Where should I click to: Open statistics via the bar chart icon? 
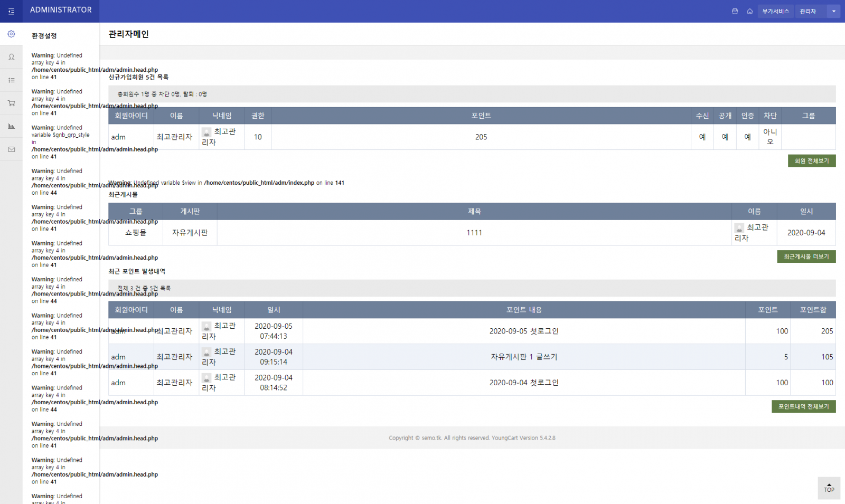click(11, 126)
